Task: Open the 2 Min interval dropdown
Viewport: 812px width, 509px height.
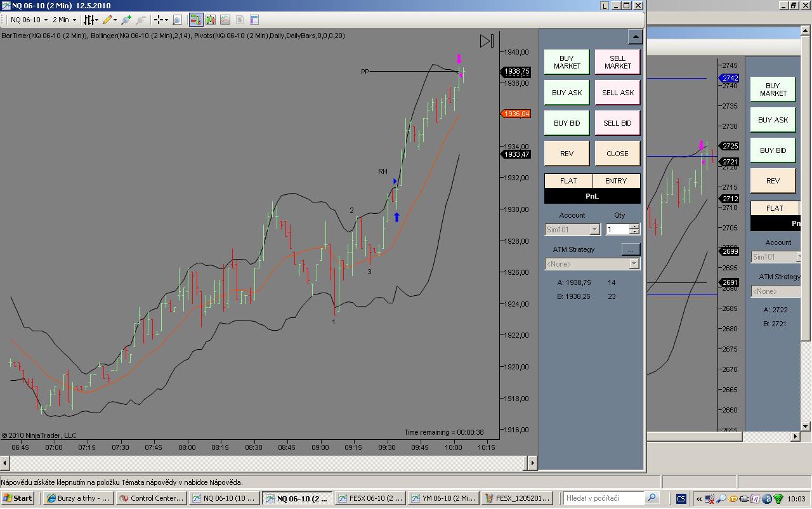Action: (x=64, y=20)
